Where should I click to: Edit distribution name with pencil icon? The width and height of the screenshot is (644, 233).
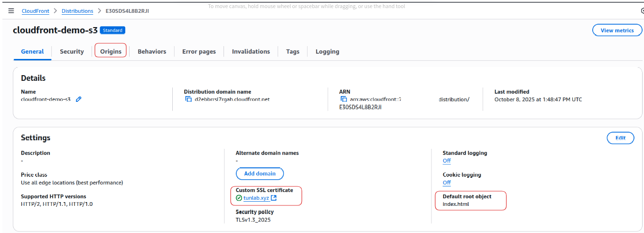(79, 99)
